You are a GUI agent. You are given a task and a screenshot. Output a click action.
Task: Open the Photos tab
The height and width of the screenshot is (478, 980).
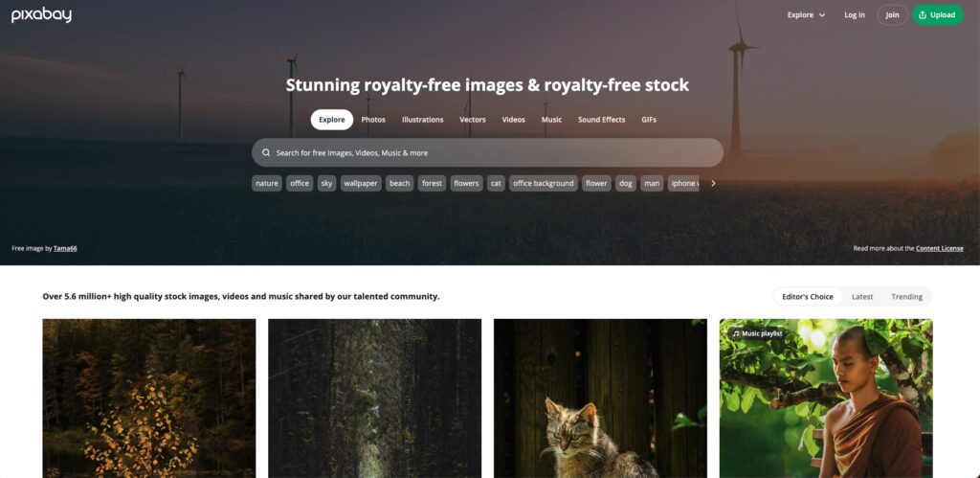(x=373, y=120)
